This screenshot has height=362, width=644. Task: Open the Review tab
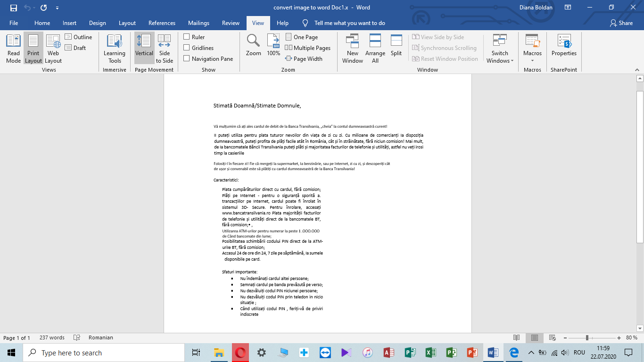[231, 23]
